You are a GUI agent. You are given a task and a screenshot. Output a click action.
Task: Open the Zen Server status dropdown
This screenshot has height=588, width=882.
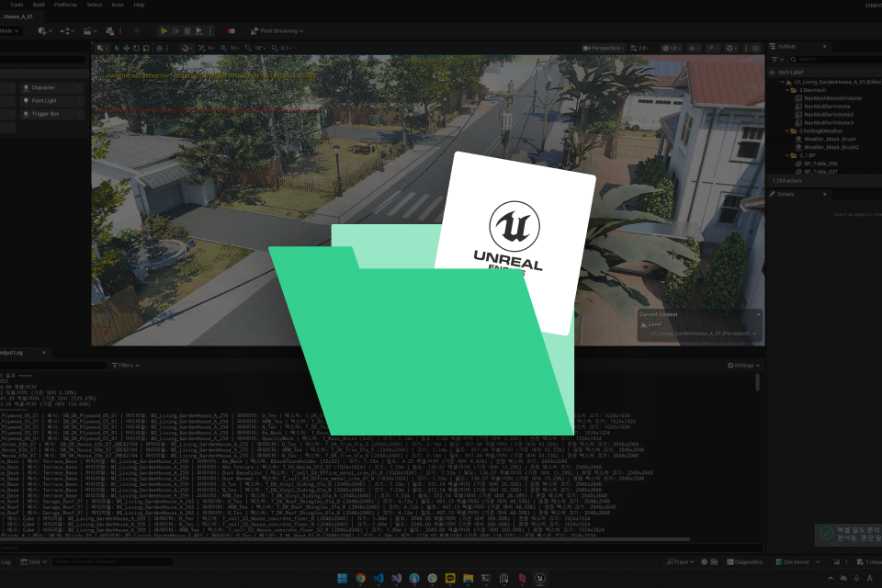pos(797,561)
